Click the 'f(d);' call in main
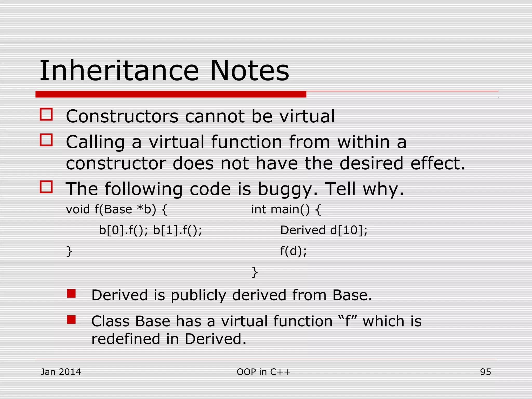 click(294, 251)
